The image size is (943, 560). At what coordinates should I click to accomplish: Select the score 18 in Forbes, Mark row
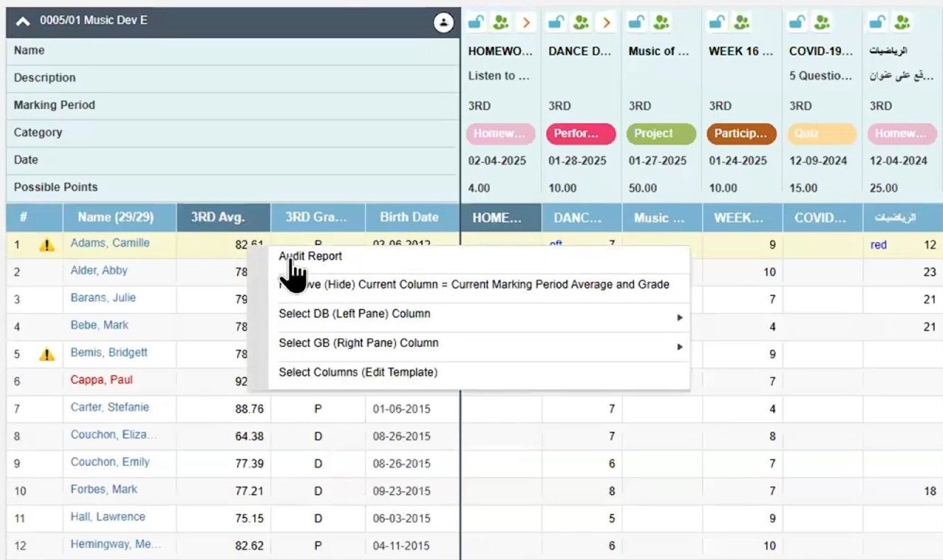(x=930, y=491)
